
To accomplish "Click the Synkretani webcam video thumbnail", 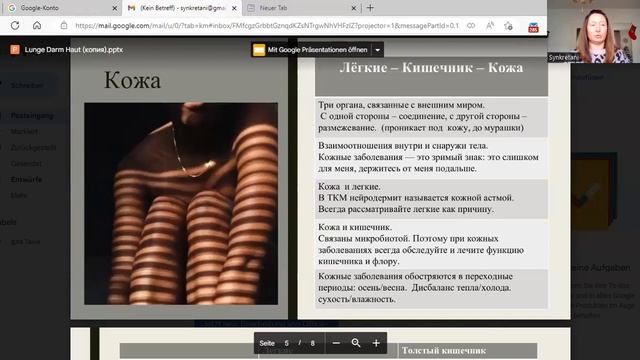I will 593,31.
